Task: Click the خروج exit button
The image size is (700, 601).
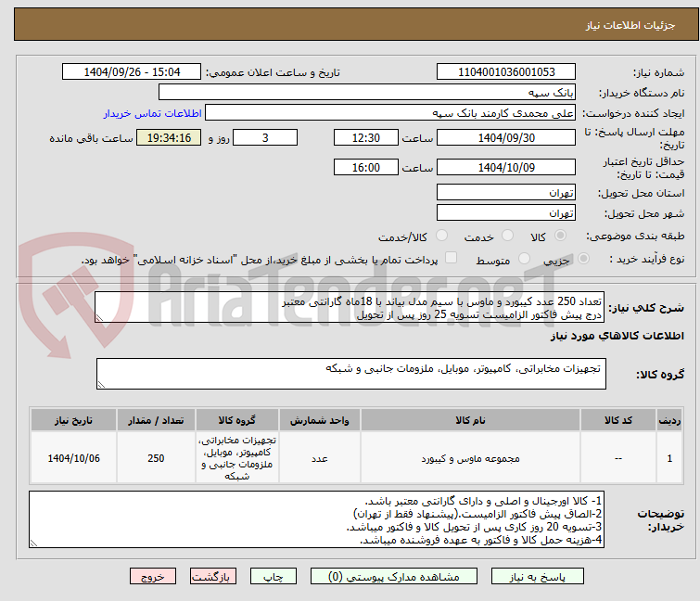Action: tap(153, 577)
